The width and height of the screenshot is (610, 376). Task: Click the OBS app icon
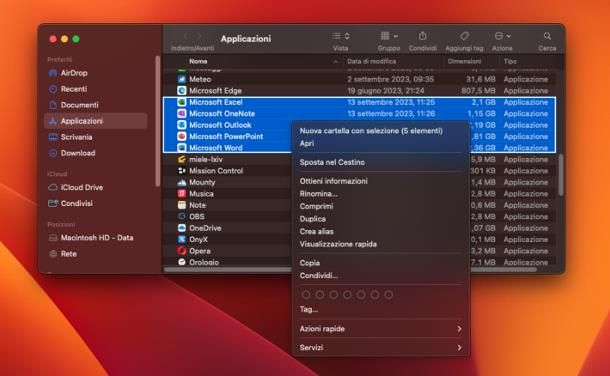pyautogui.click(x=182, y=217)
